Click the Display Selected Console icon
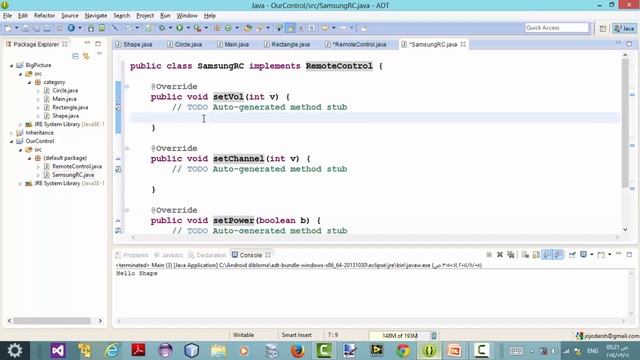This screenshot has height=360, width=640. coord(584,255)
